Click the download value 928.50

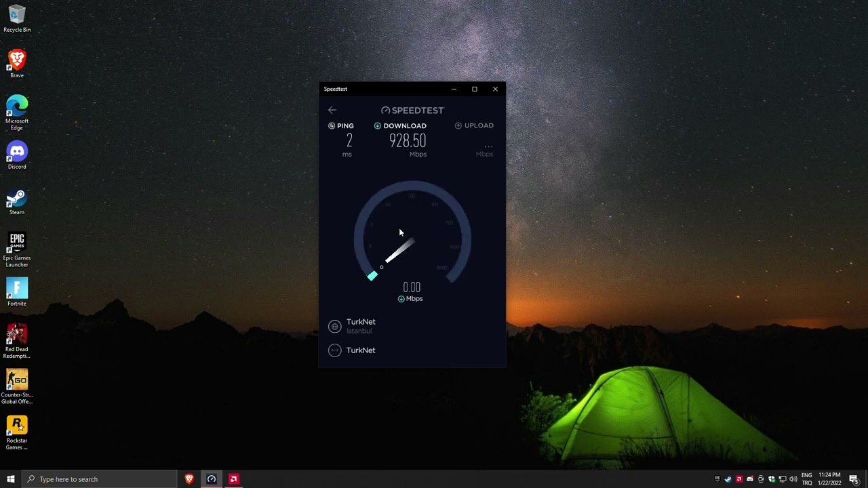pyautogui.click(x=408, y=140)
